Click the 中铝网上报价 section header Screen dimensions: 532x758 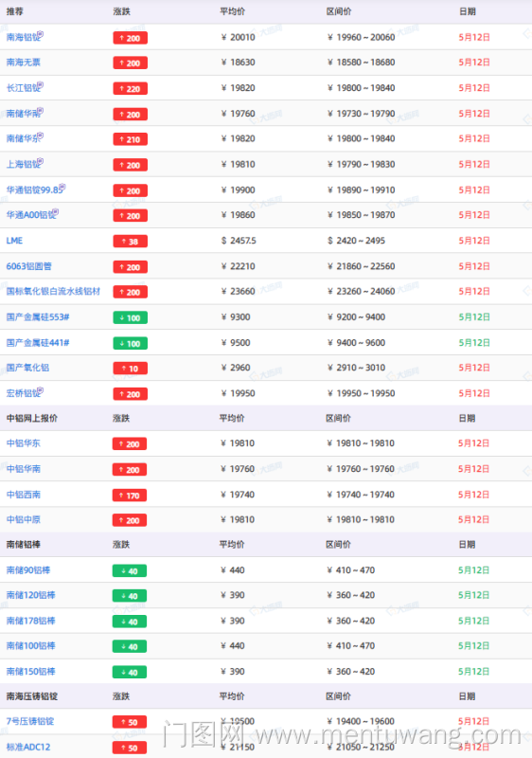pos(32,418)
